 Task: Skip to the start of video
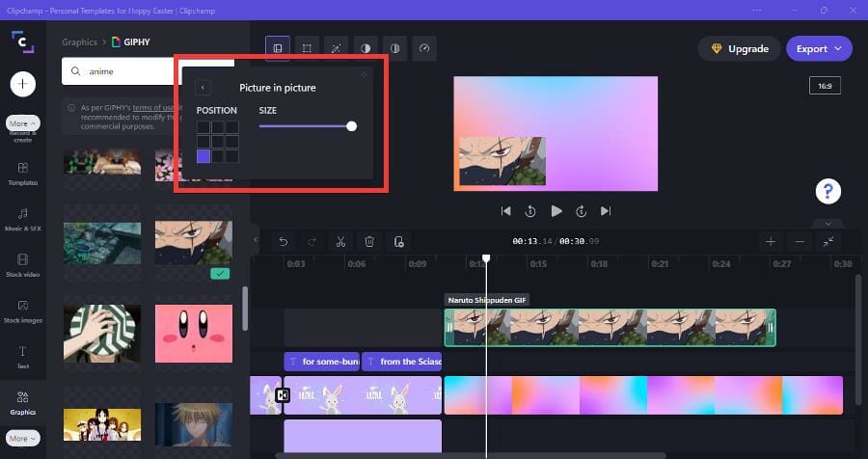tap(505, 211)
